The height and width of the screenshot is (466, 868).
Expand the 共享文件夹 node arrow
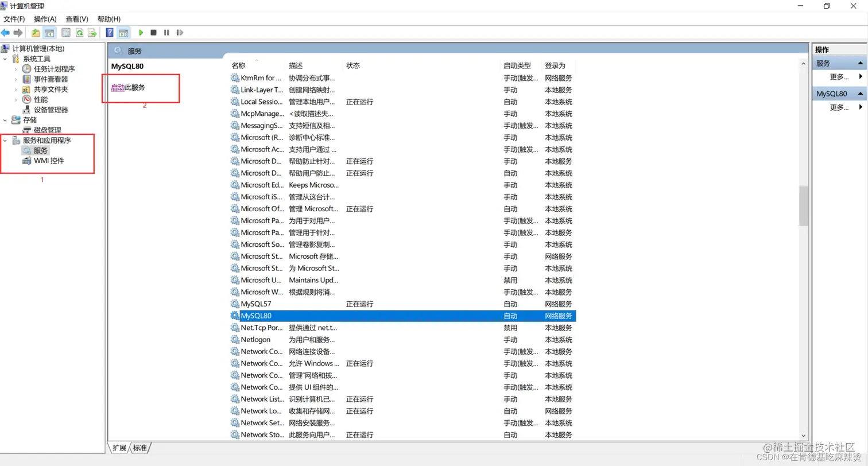[x=16, y=90]
